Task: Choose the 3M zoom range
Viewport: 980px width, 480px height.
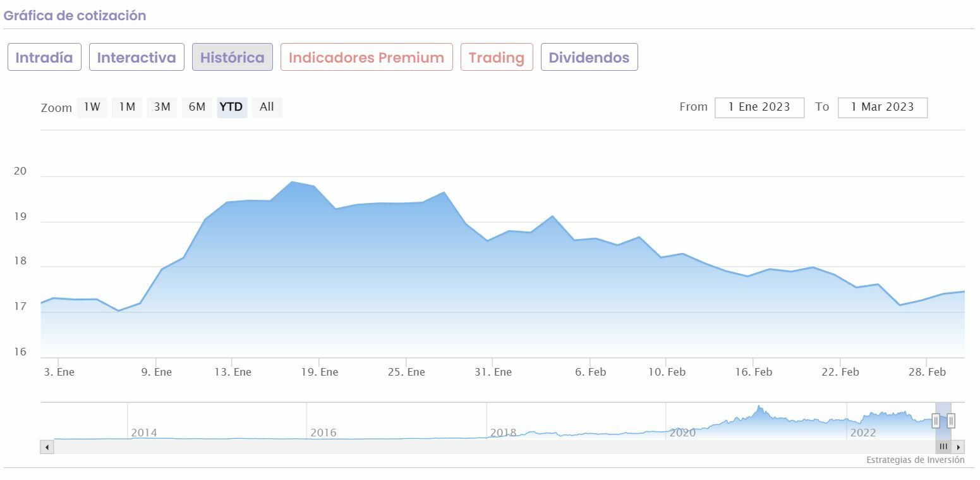Action: [162, 108]
